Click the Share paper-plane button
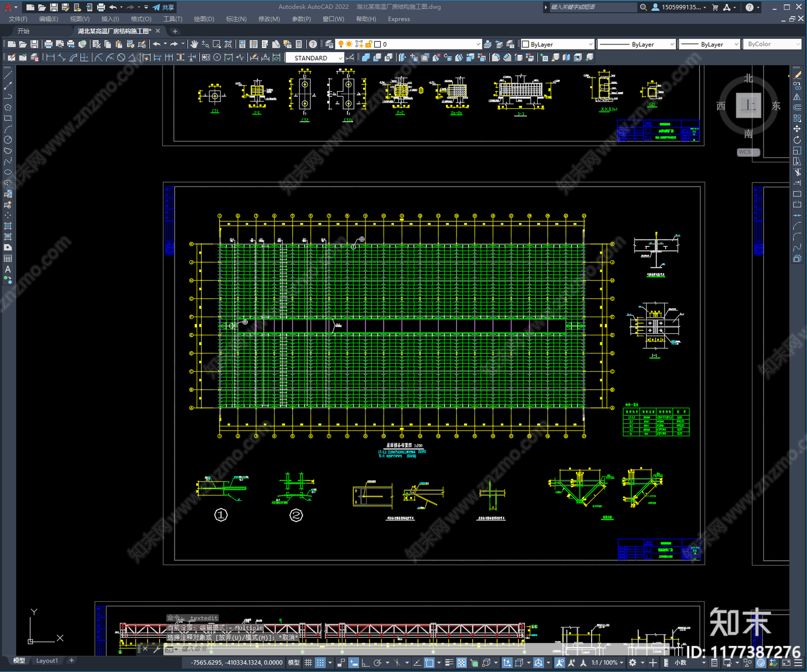 (x=163, y=7)
